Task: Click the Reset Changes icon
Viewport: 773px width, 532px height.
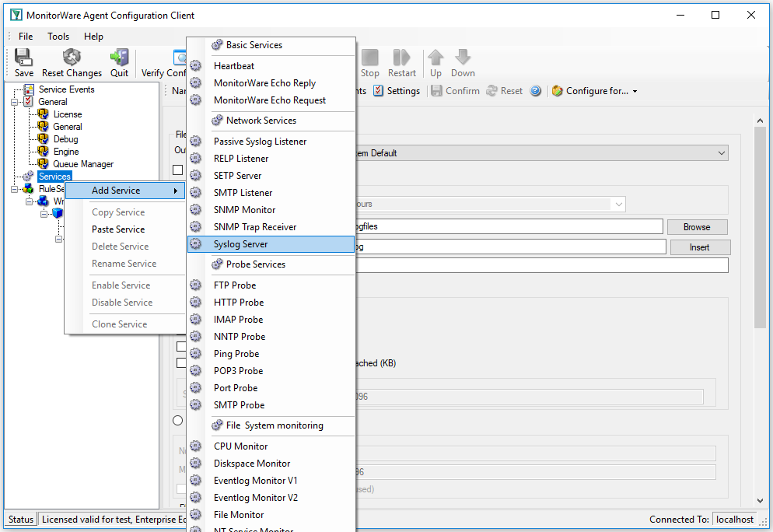Action: click(x=72, y=58)
